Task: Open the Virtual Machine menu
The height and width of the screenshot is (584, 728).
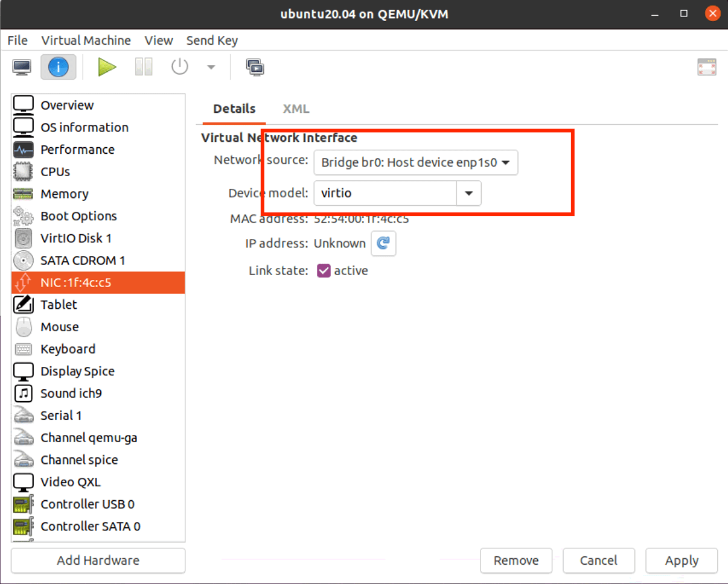Action: [x=86, y=40]
